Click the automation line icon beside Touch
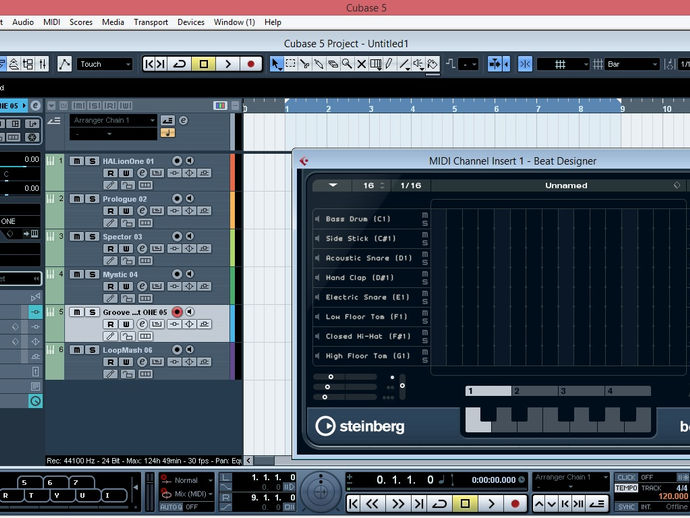 [x=65, y=64]
